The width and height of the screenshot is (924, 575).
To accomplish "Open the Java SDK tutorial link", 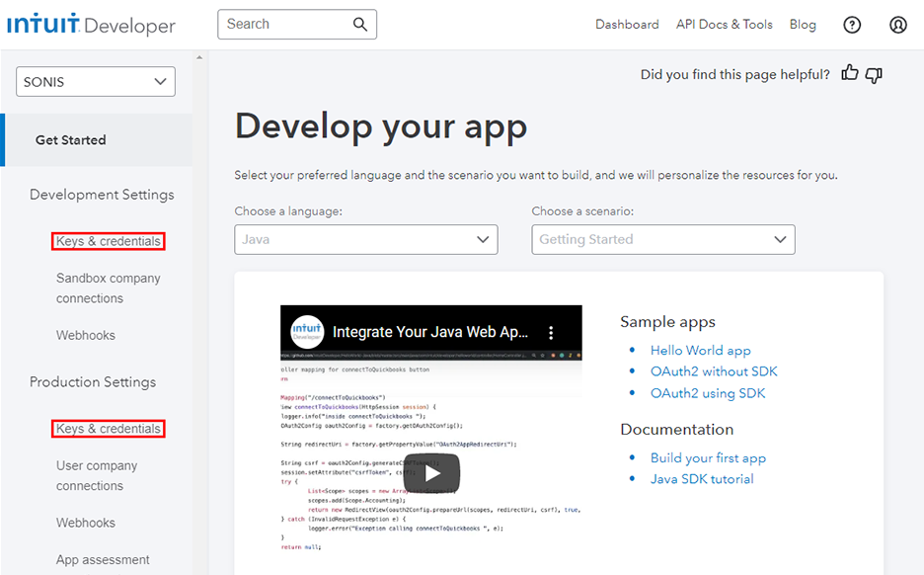I will point(701,479).
